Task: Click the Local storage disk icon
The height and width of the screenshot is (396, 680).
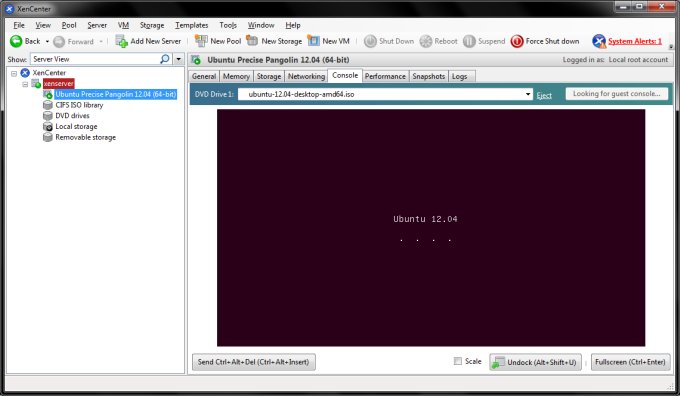Action: (x=48, y=127)
